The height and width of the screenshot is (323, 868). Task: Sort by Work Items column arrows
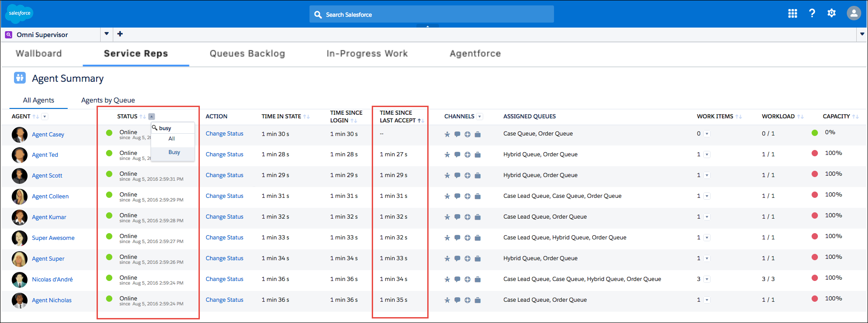tap(739, 117)
